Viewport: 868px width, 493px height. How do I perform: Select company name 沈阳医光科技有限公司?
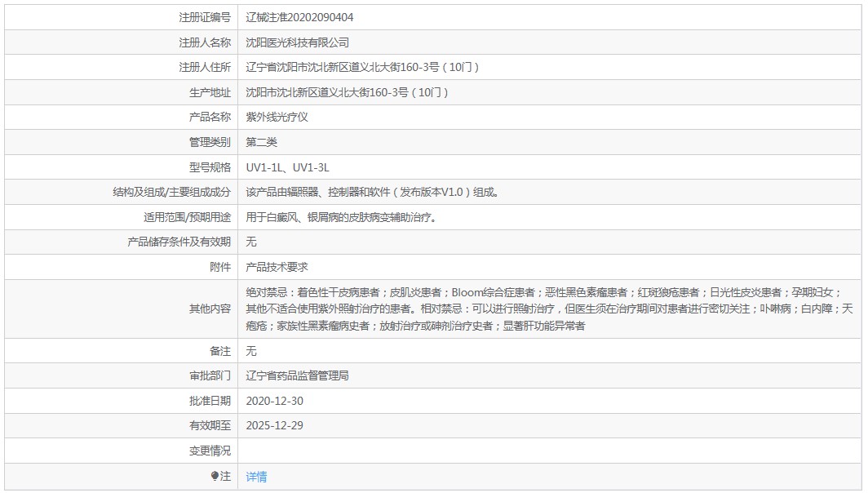(x=297, y=42)
